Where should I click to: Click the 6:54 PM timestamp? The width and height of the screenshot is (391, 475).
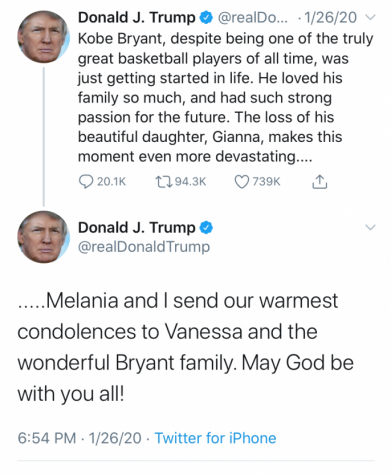pyautogui.click(x=47, y=438)
